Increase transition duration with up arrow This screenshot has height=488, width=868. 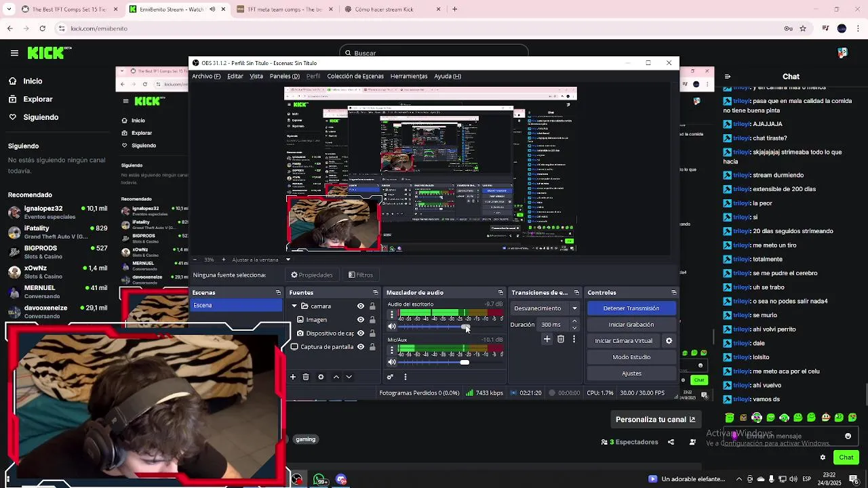[575, 321]
